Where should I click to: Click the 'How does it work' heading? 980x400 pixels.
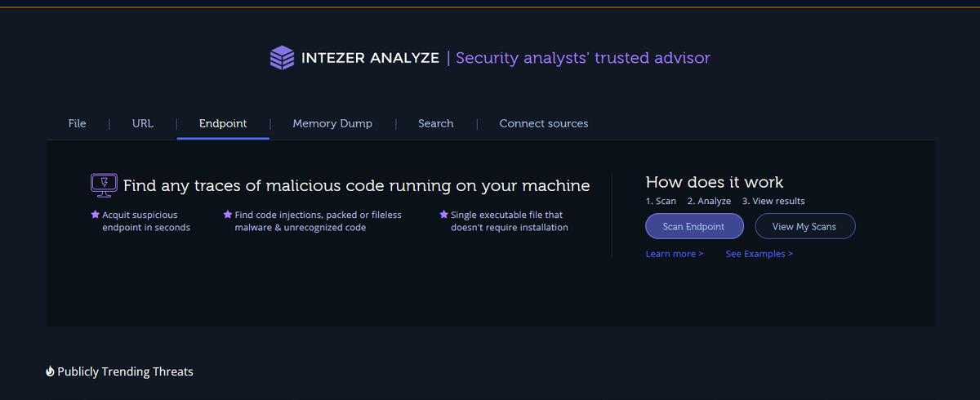coord(715,182)
